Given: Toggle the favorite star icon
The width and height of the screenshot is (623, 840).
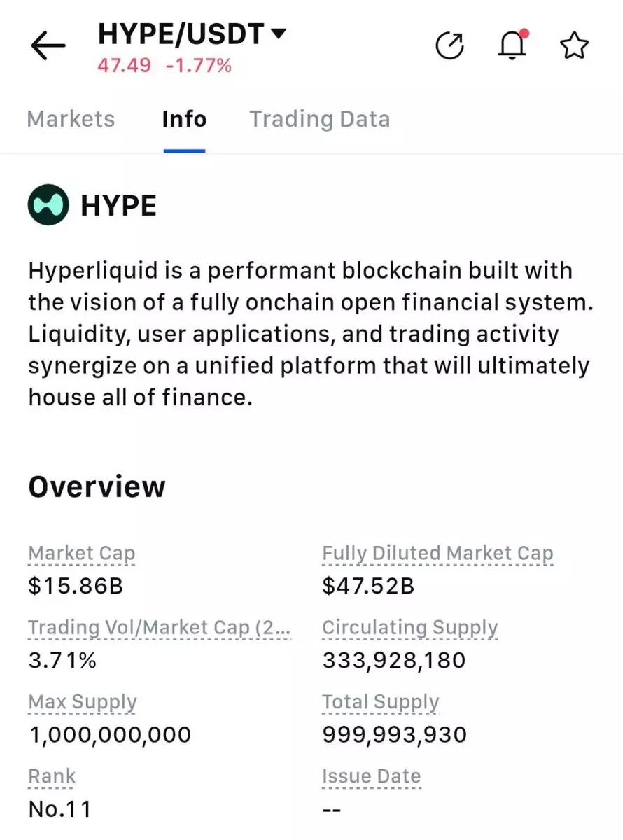Looking at the screenshot, I should [x=574, y=46].
